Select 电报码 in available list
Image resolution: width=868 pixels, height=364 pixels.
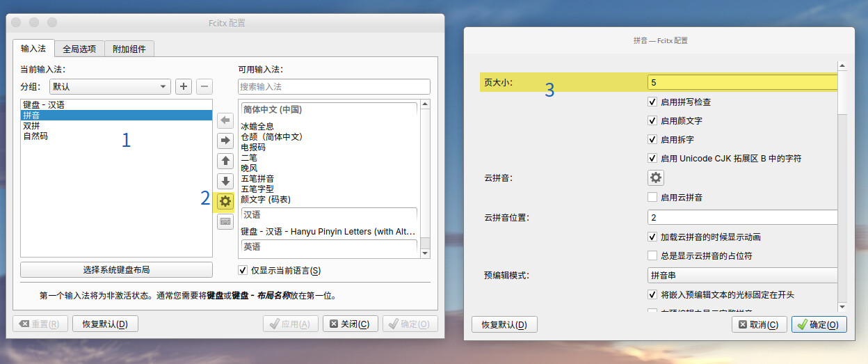329,148
